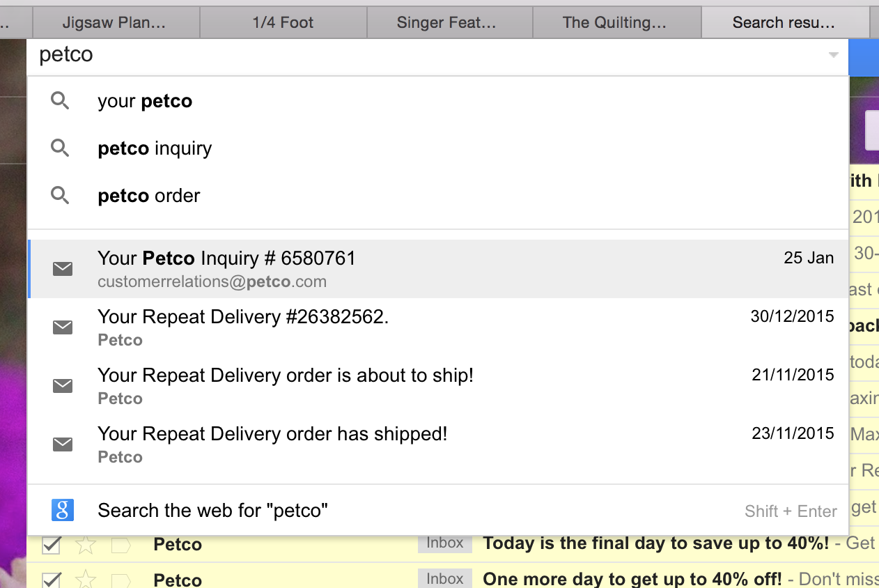Screen dimensions: 879x588
Task: Click the magnifier icon next to "petco inquiry"
Action: 61,148
